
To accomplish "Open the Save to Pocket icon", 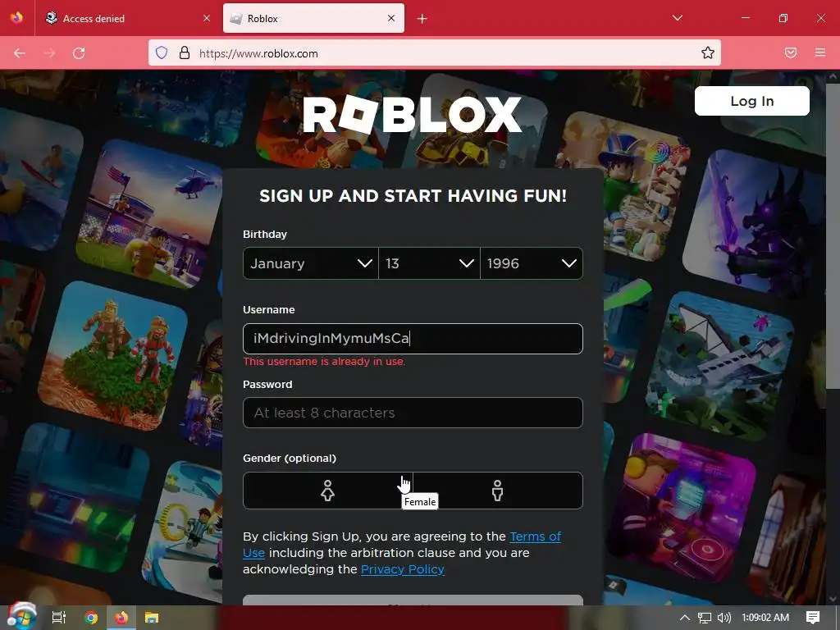I will point(791,52).
